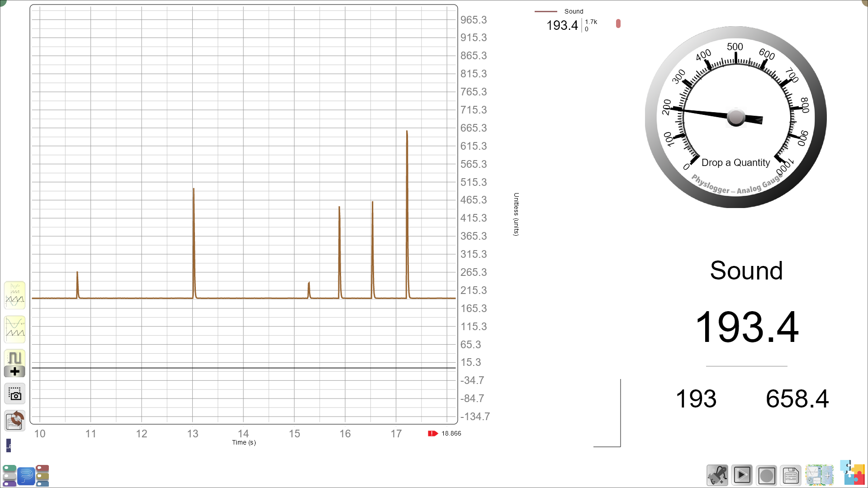The height and width of the screenshot is (488, 868).
Task: Open the colorful puzzle pieces plugins icon
Action: pyautogui.click(x=853, y=473)
